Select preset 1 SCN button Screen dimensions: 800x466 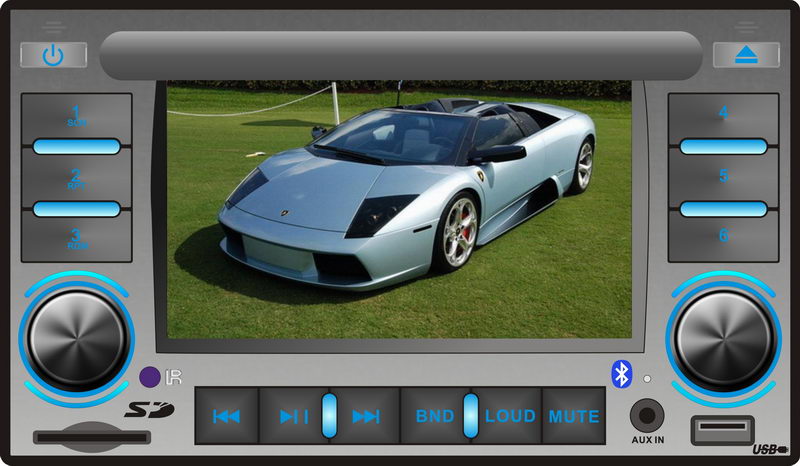77,117
